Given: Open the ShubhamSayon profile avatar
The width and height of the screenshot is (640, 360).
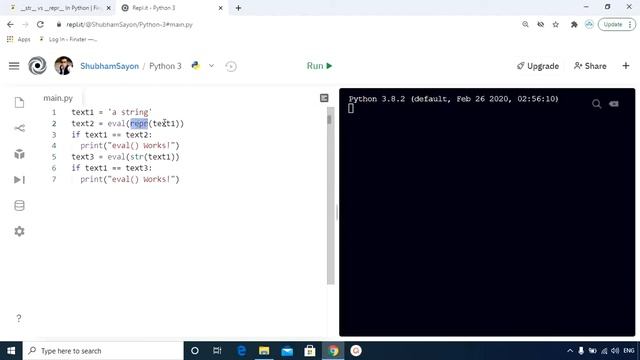Looking at the screenshot, I should pos(64,66).
